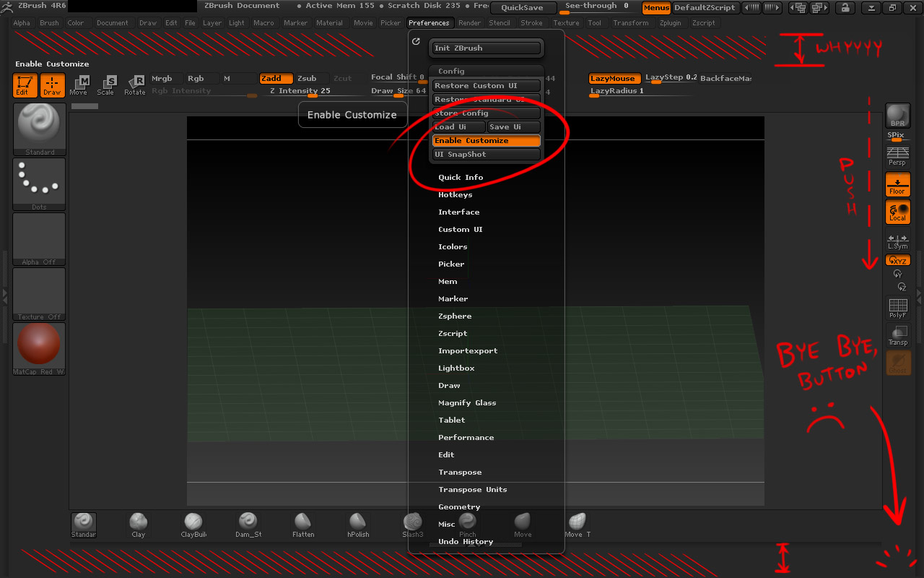Click Store Config button

coord(486,113)
